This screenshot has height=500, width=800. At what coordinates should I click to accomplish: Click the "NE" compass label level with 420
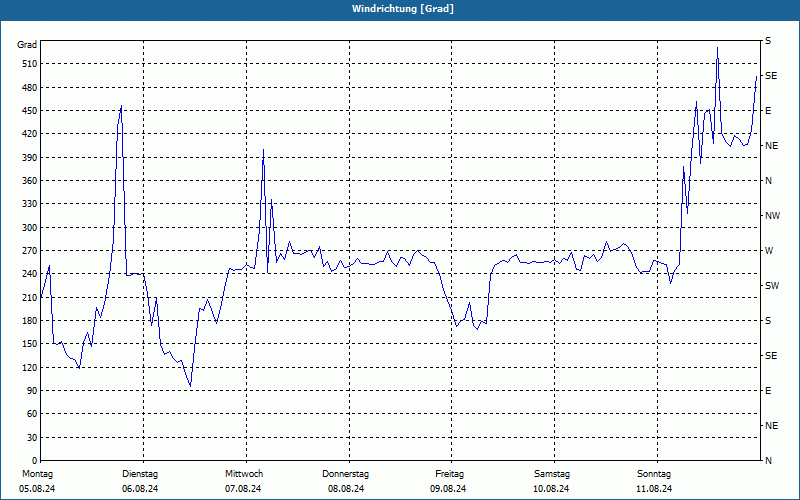click(771, 146)
